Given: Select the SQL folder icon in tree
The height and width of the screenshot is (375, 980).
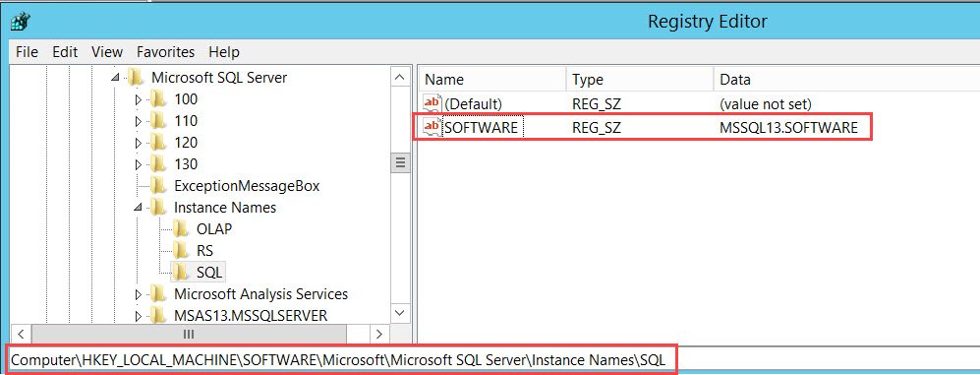Looking at the screenshot, I should pos(181,272).
